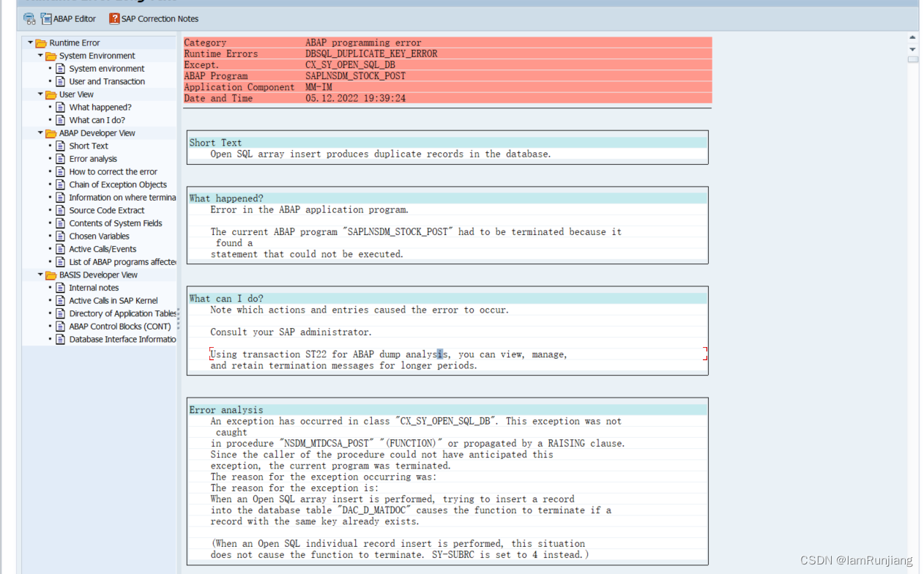Open Database Interface Information node
The image size is (924, 574).
click(x=122, y=339)
